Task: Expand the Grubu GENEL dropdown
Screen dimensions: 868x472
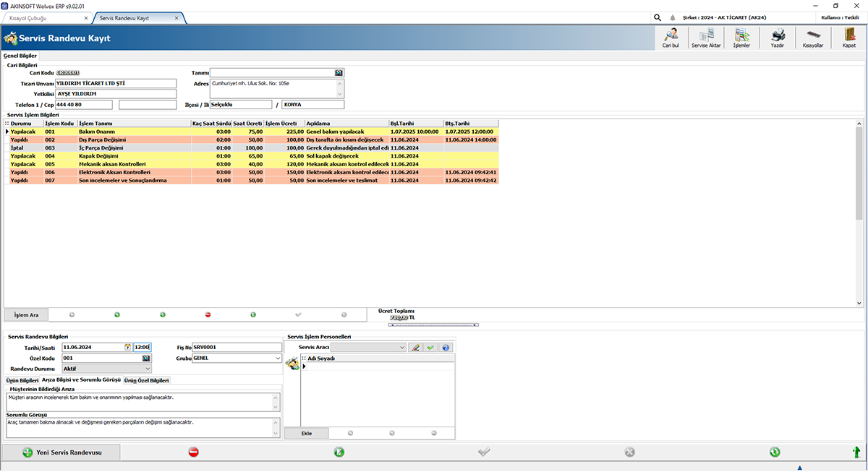Action: (278, 357)
